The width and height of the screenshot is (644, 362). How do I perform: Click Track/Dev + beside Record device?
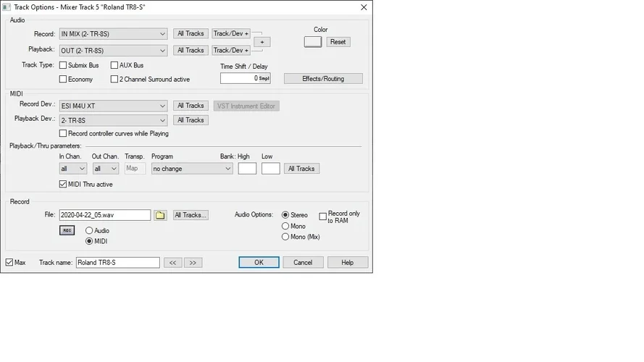[231, 33]
